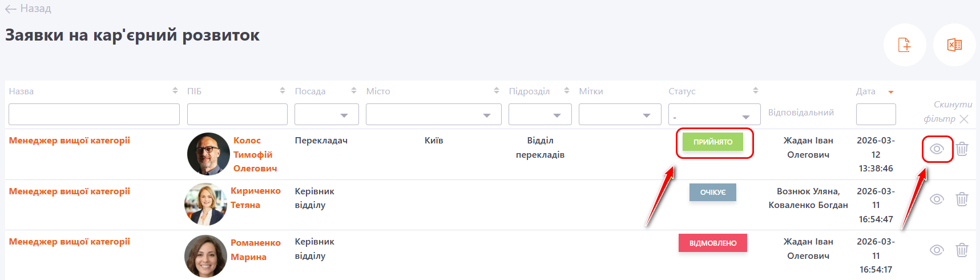View Колос Тимофій's request with eye icon
This screenshot has width=980, height=280.
tap(937, 149)
